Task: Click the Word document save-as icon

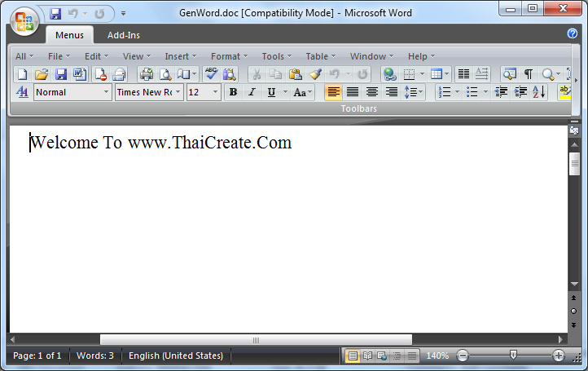Action: pos(80,74)
